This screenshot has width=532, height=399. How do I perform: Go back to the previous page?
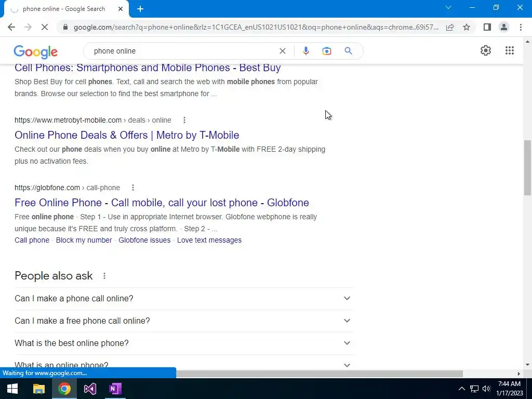11,27
